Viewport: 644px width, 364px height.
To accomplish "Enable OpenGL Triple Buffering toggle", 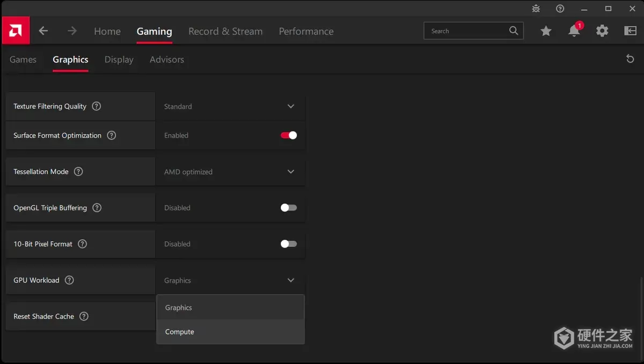I will [289, 208].
